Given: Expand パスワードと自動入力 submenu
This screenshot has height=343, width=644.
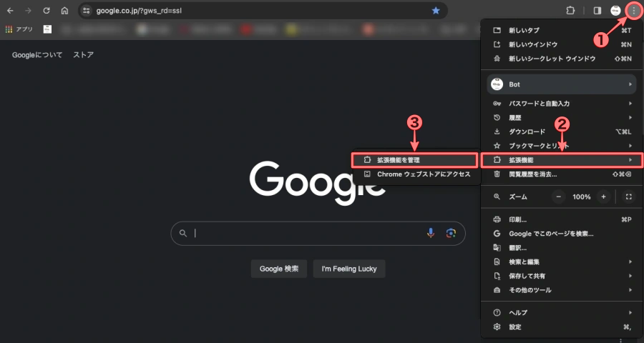Looking at the screenshot, I should click(562, 104).
